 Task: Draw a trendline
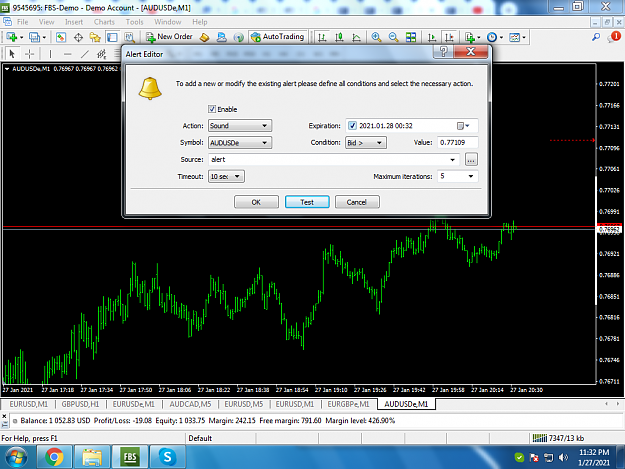pos(85,53)
